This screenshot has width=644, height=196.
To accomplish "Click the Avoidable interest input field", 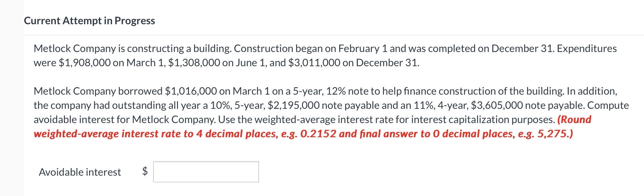I will pyautogui.click(x=207, y=172).
